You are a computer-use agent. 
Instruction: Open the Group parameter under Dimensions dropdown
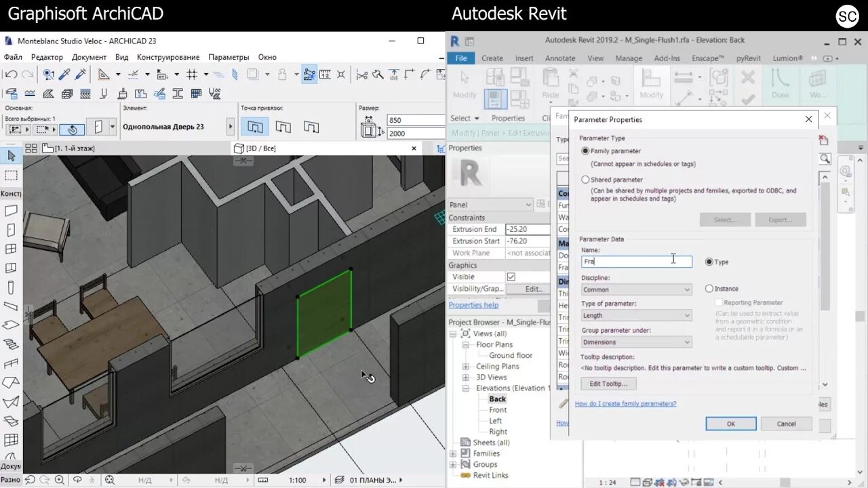tap(636, 342)
